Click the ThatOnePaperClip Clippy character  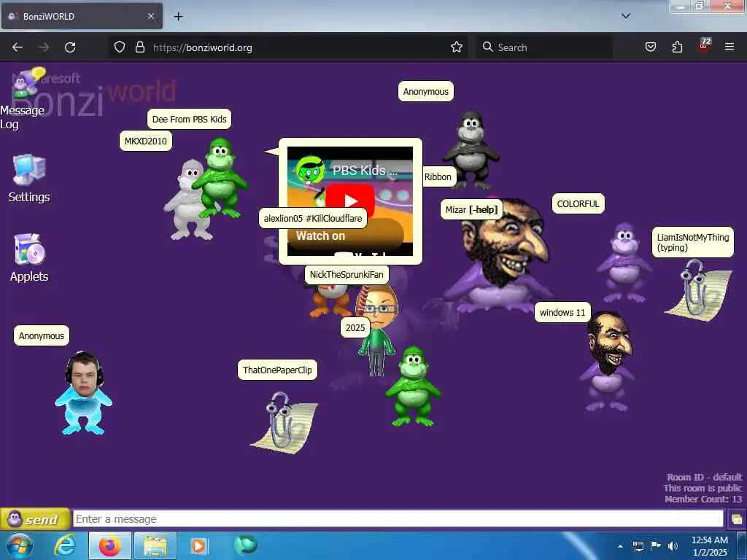[285, 423]
